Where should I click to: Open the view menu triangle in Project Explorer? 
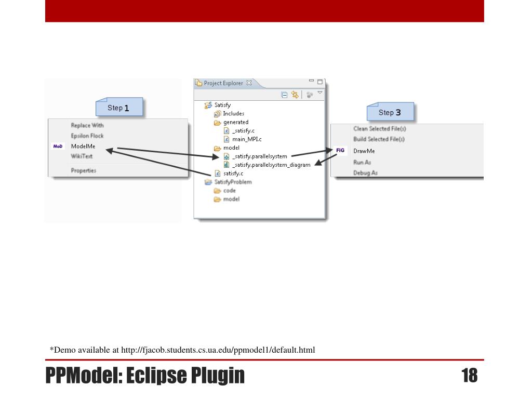tap(320, 92)
